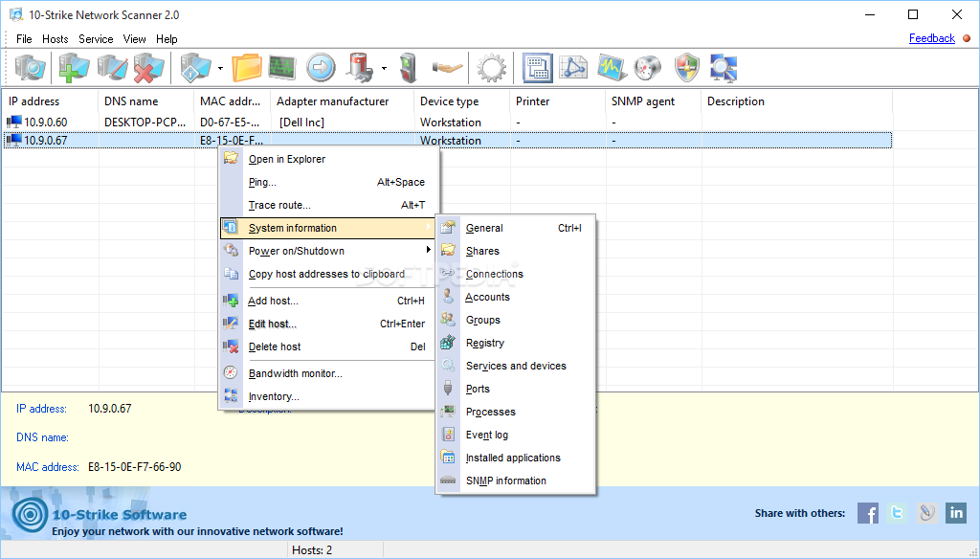Click the gauge meter toolbar icon
This screenshot has width=980, height=559.
point(648,68)
